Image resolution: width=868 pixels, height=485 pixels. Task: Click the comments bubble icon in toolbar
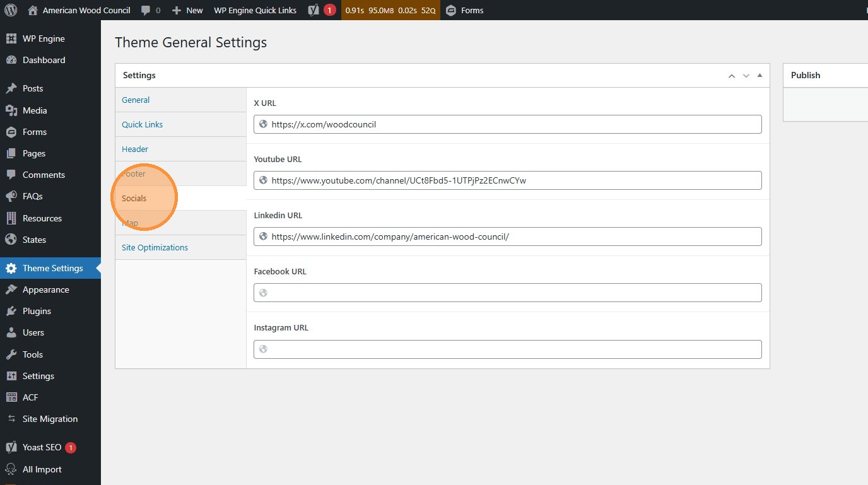pos(146,10)
